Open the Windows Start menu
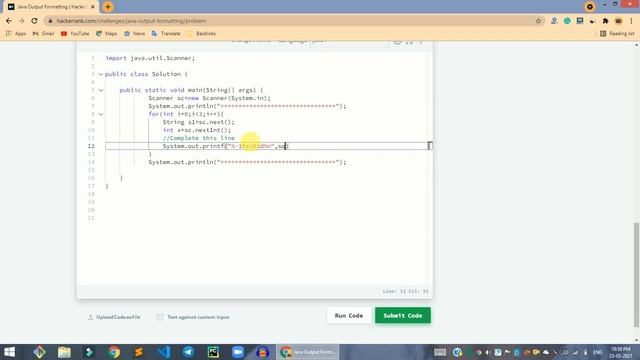The width and height of the screenshot is (640, 360). pyautogui.click(x=9, y=352)
